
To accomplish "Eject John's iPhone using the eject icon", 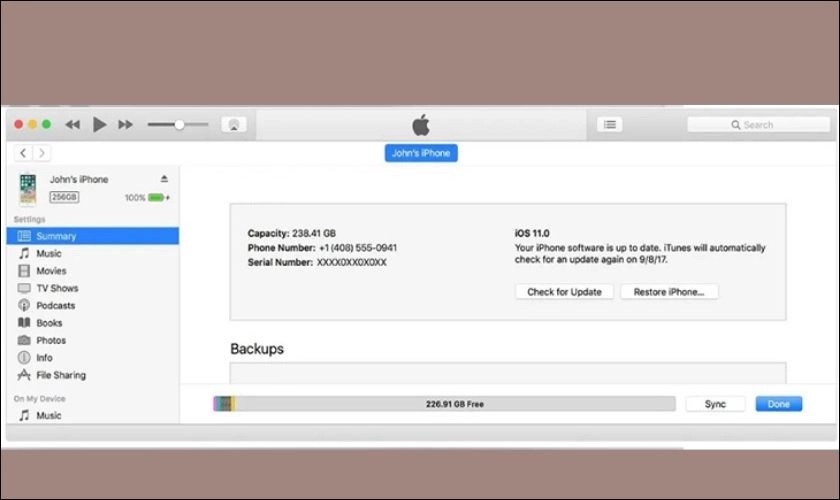I will 164,178.
